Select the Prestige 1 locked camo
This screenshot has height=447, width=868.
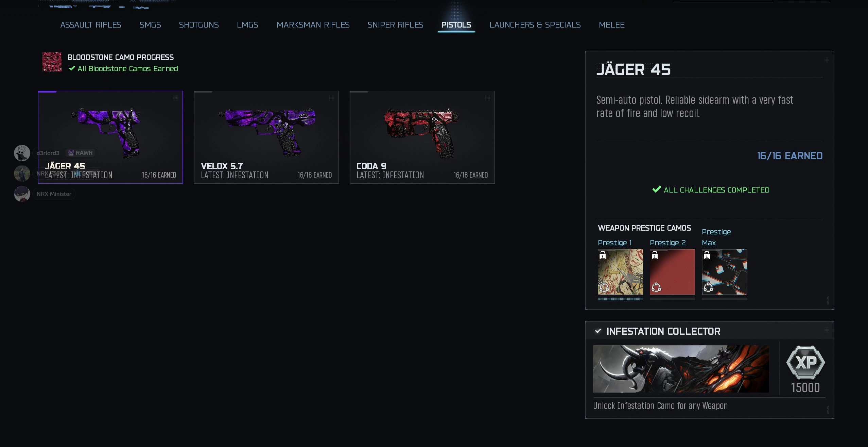click(x=620, y=272)
